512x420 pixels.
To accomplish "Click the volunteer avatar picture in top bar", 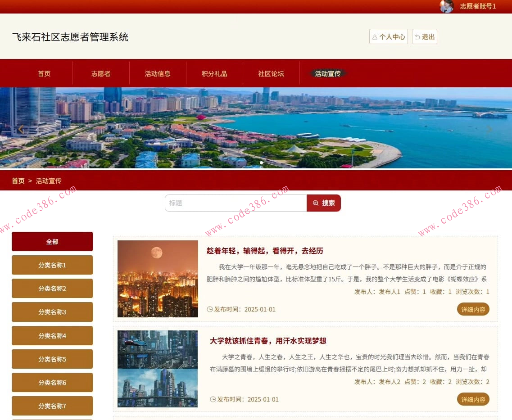I will pyautogui.click(x=446, y=7).
